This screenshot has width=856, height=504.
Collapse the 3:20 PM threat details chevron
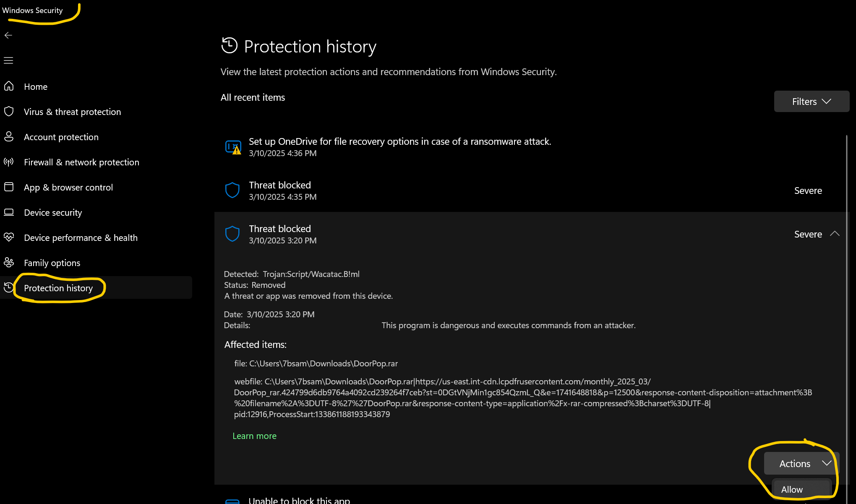[x=835, y=234]
